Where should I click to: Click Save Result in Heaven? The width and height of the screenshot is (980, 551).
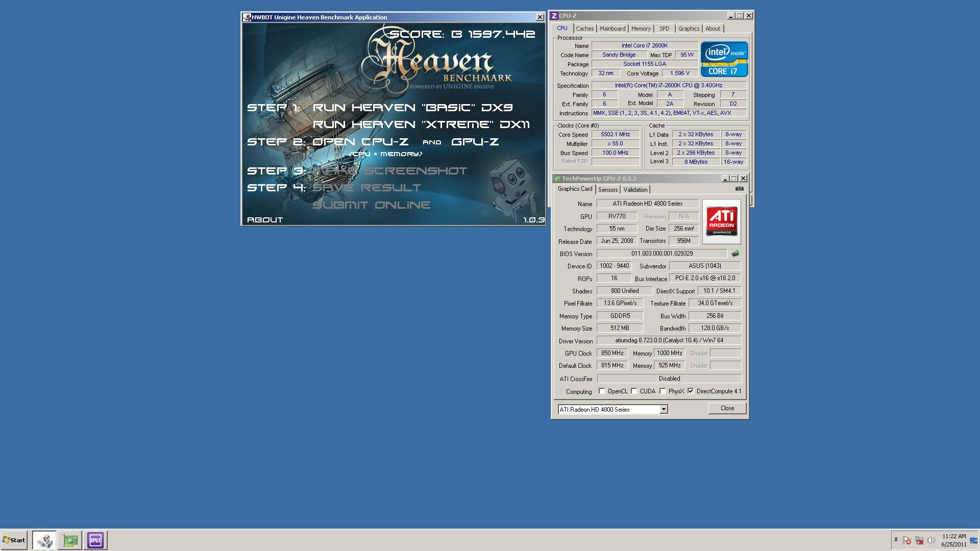[366, 188]
